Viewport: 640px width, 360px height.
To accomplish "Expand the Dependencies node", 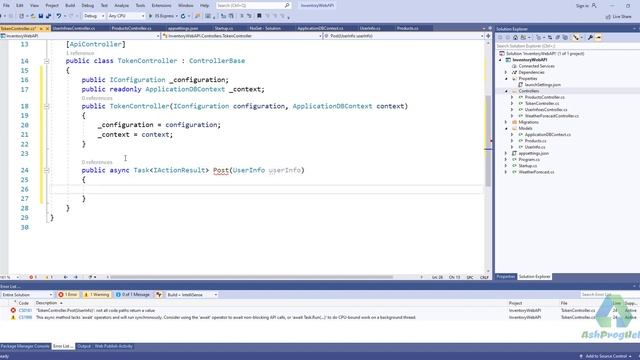I will [x=506, y=72].
